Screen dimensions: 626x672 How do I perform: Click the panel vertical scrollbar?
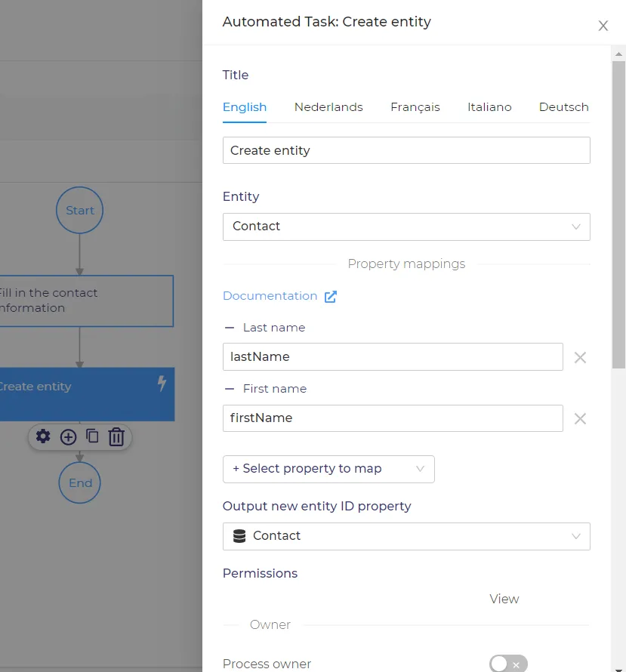pos(618,214)
